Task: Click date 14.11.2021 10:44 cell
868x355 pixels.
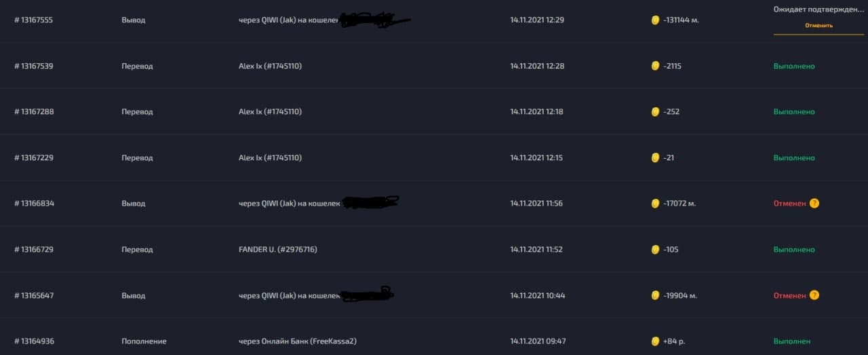Action: coord(537,296)
